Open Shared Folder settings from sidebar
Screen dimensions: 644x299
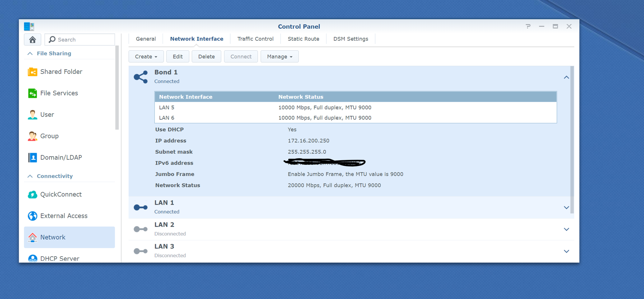[x=32, y=72]
